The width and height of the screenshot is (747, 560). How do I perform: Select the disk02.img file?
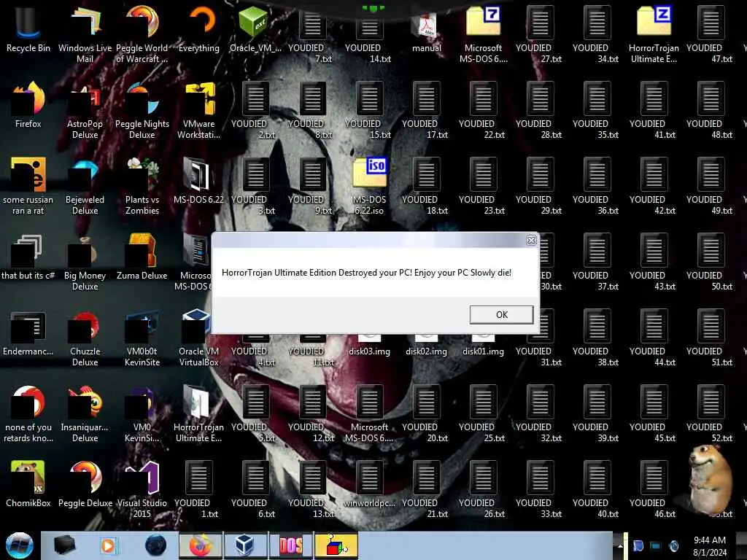coord(426,346)
